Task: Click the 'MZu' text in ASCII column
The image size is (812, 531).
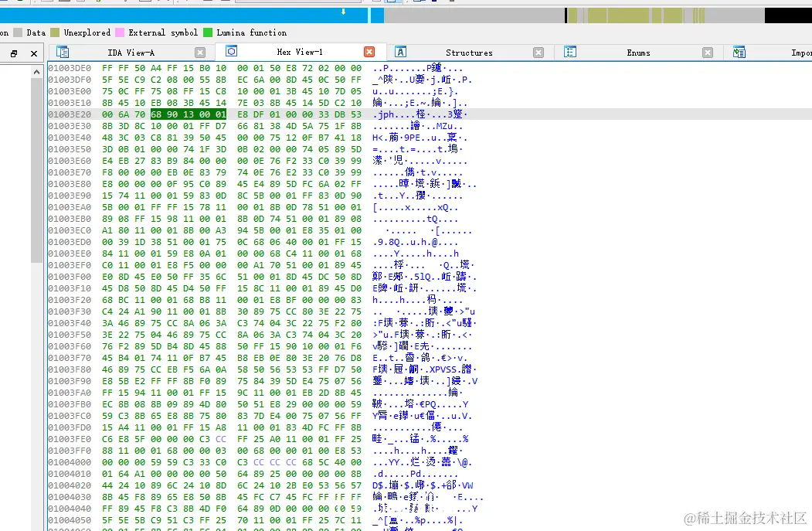Action: (x=443, y=126)
